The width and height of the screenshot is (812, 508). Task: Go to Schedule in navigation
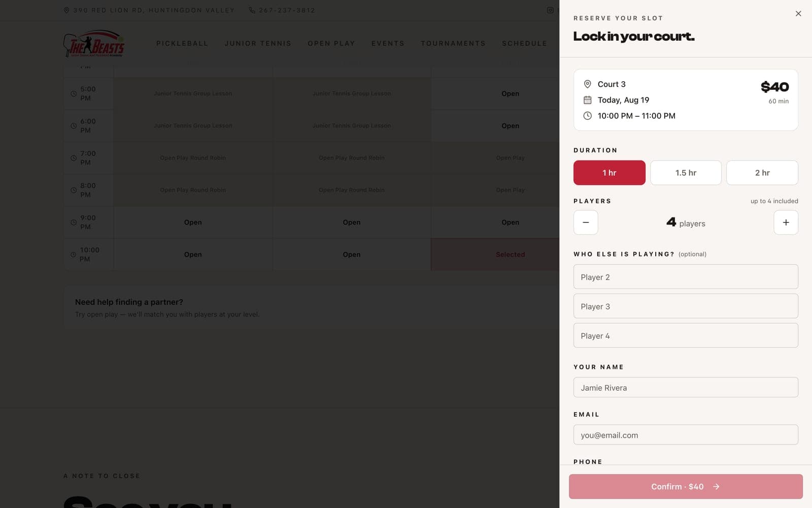[524, 43]
